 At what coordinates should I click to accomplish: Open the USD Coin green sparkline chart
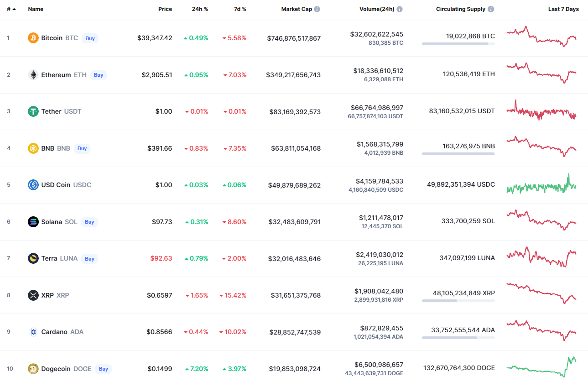click(541, 184)
